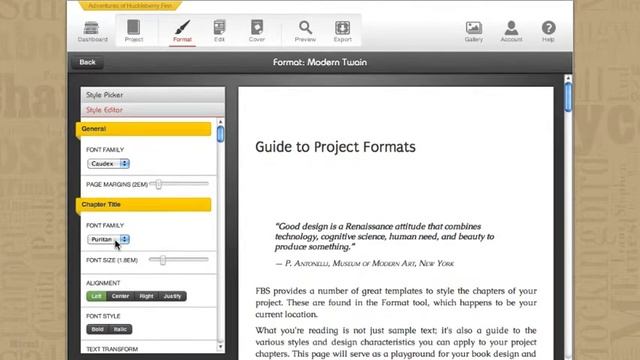Screen dimensions: 640x360
Task: Open the Cover tool
Action: 257,31
